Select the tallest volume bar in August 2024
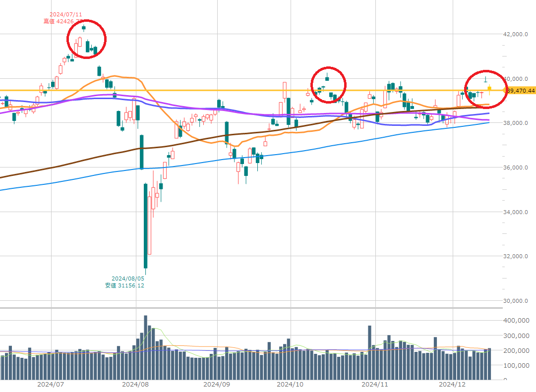 pyautogui.click(x=145, y=347)
